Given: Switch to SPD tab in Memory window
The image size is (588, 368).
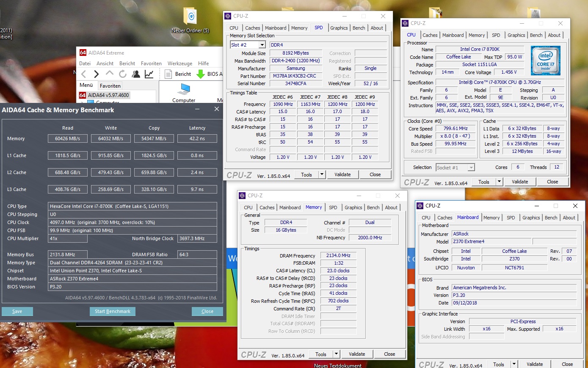Looking at the screenshot, I should click(333, 208).
